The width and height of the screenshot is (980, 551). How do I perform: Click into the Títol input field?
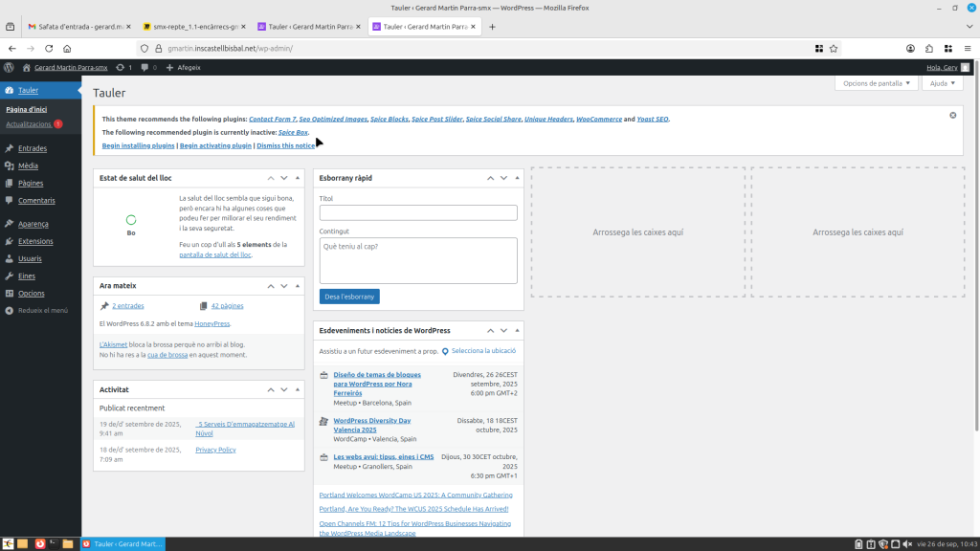[418, 212]
